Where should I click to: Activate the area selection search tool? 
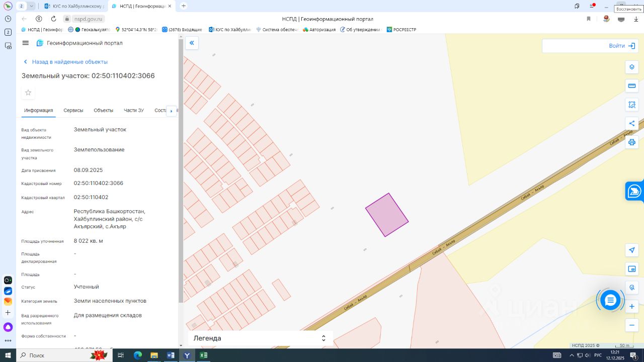tap(632, 105)
